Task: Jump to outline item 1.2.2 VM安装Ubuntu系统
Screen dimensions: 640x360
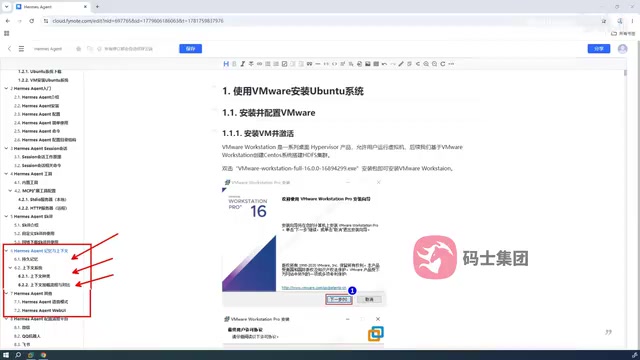Action: tap(43, 80)
